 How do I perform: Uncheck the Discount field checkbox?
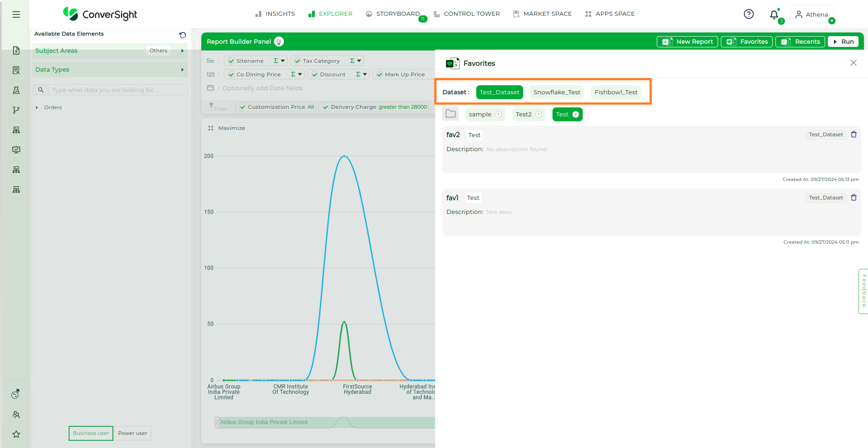(315, 74)
